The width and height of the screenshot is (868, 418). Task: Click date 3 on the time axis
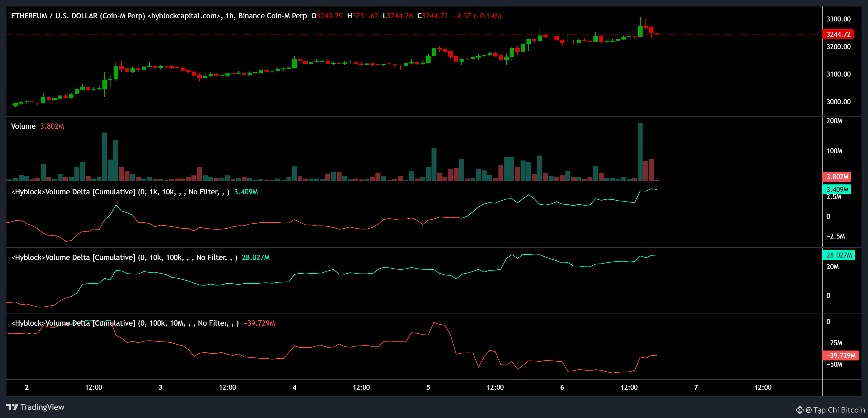[x=160, y=388]
